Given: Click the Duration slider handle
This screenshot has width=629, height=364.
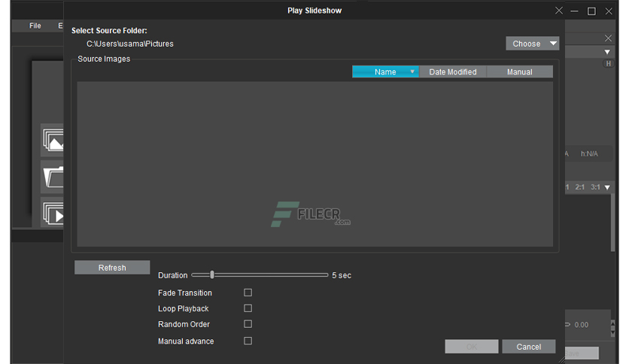Looking at the screenshot, I should [212, 275].
